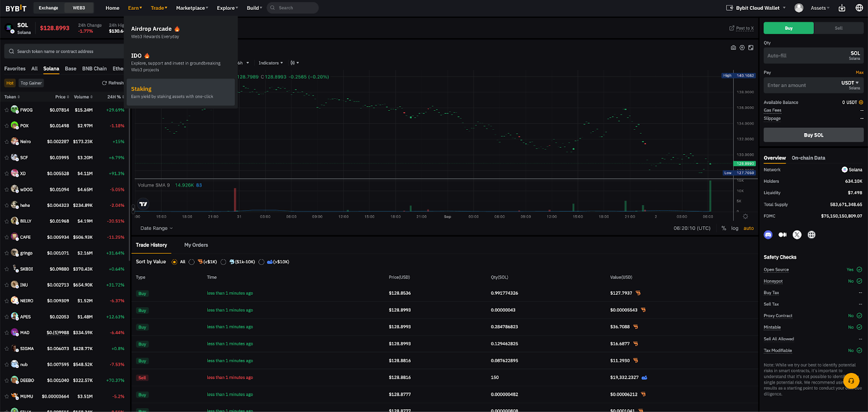Take a chart snapshot with camera icon
This screenshot has height=412, width=868.
(x=733, y=48)
